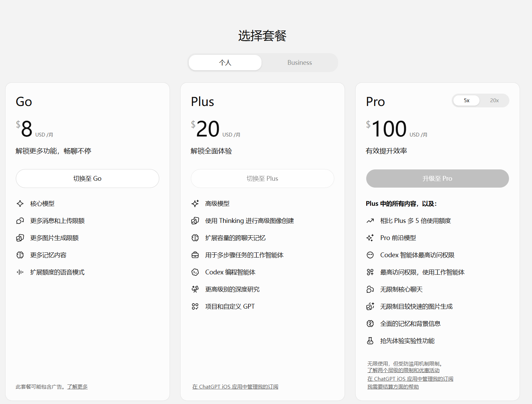Click the tagline 解锁全面体验
532x404 pixels.
click(211, 151)
